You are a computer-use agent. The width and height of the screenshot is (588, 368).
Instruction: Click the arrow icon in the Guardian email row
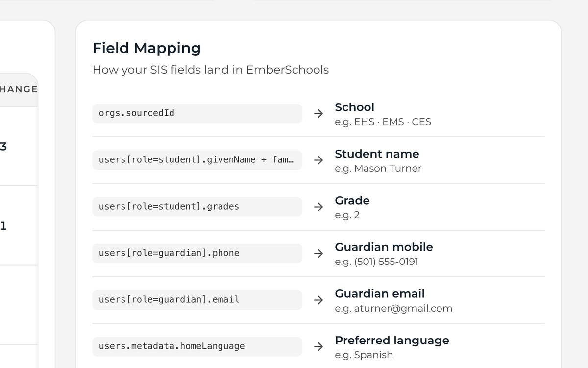pyautogui.click(x=318, y=300)
